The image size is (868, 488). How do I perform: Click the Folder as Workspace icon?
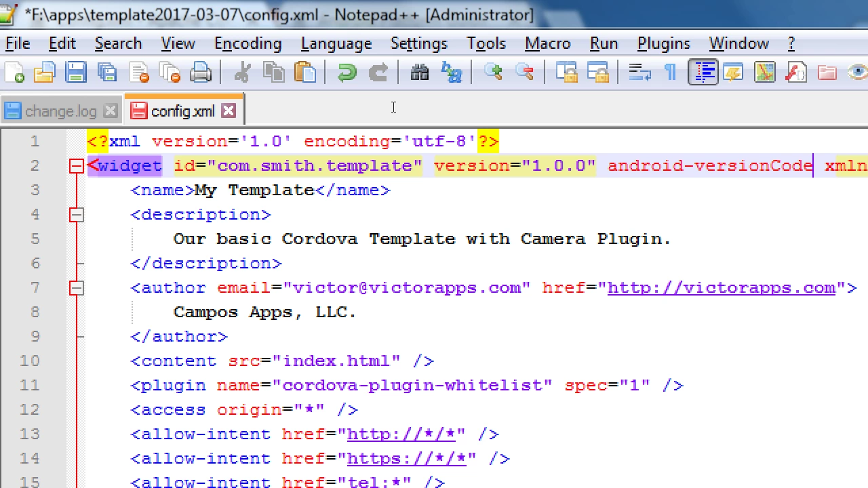(827, 73)
